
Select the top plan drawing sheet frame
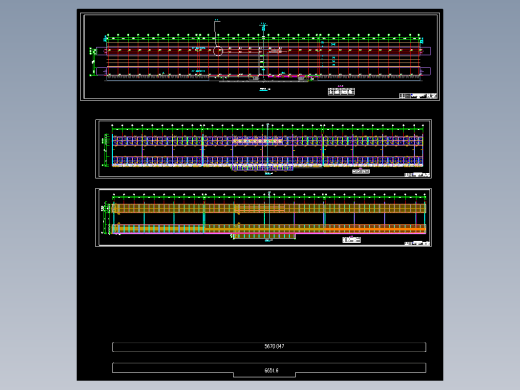click(260, 56)
